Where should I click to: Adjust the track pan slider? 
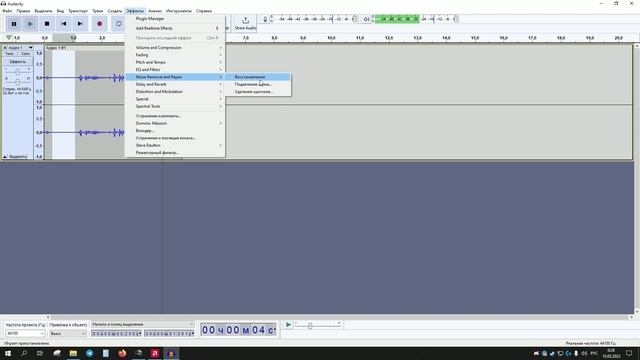click(x=18, y=82)
